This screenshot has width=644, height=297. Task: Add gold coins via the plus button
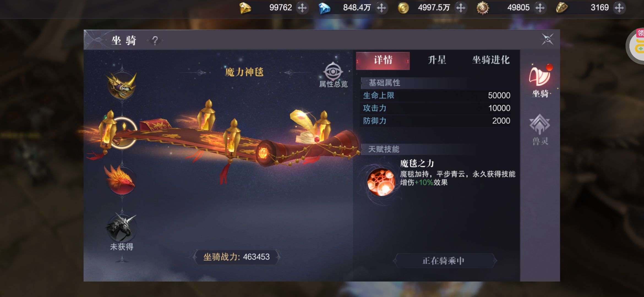coord(460,8)
